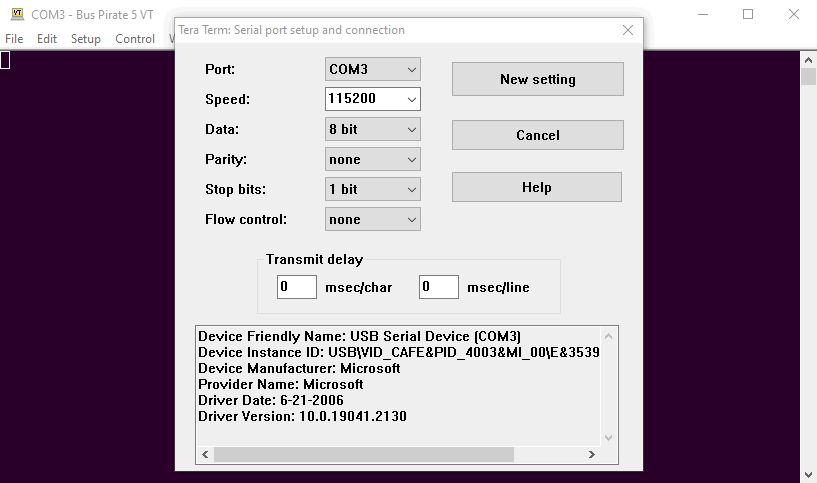This screenshot has height=483, width=817.
Task: Click the Cancel button
Action: click(538, 135)
